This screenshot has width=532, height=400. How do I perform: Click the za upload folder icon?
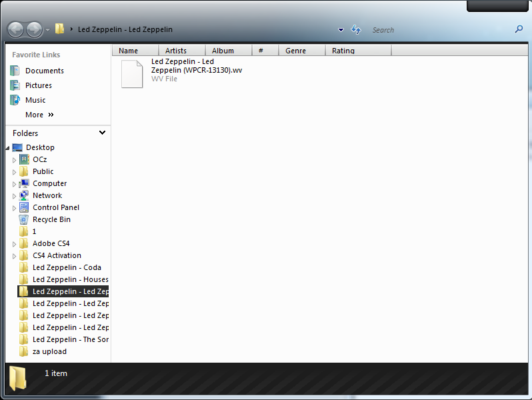click(24, 351)
